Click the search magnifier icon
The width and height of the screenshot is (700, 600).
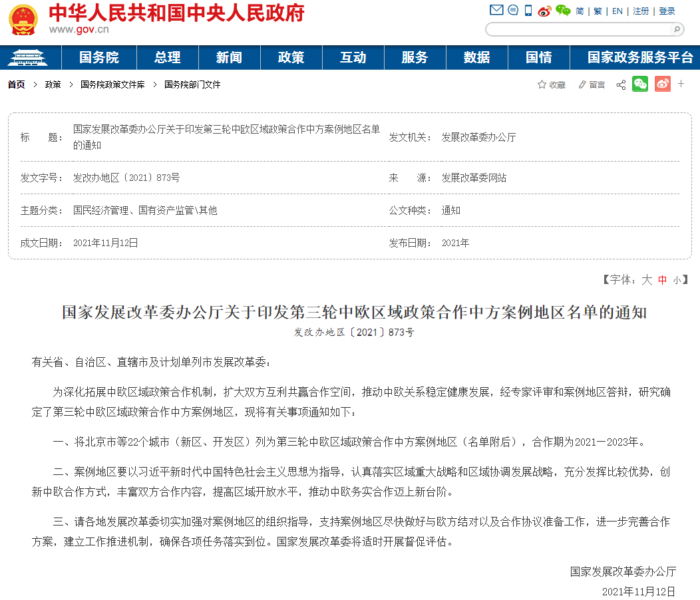coord(676,29)
